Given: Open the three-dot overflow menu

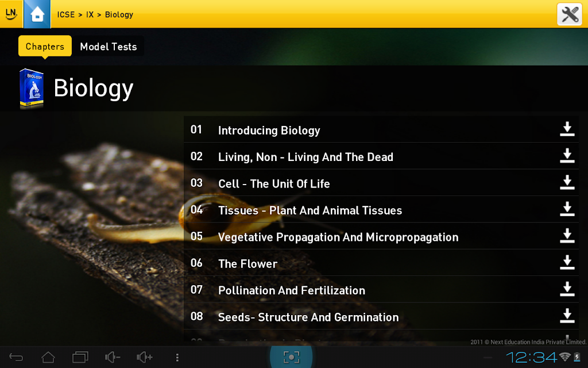Looking at the screenshot, I should (177, 357).
